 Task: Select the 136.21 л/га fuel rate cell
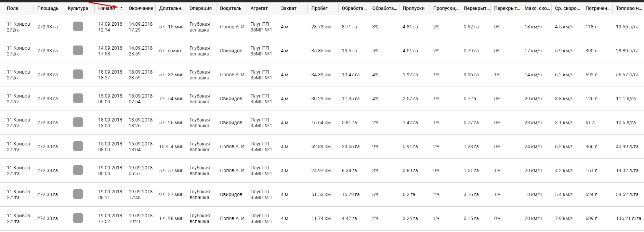[x=628, y=218]
